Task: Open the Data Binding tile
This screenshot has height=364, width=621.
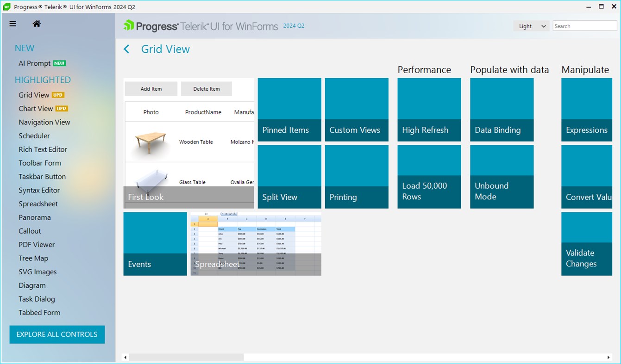Action: (502, 110)
